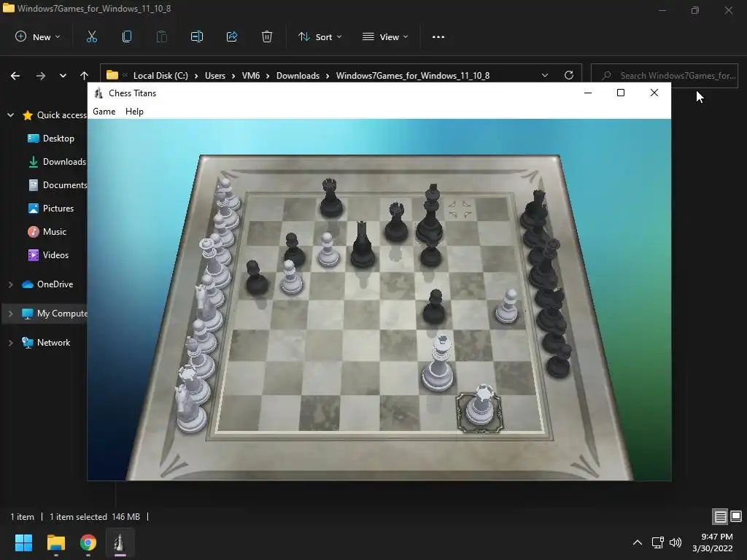
Task: Expand the My Computer tree node
Action: 10,314
